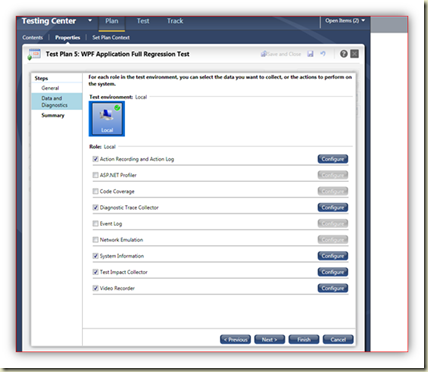
Task: Select the General step
Action: [x=50, y=88]
